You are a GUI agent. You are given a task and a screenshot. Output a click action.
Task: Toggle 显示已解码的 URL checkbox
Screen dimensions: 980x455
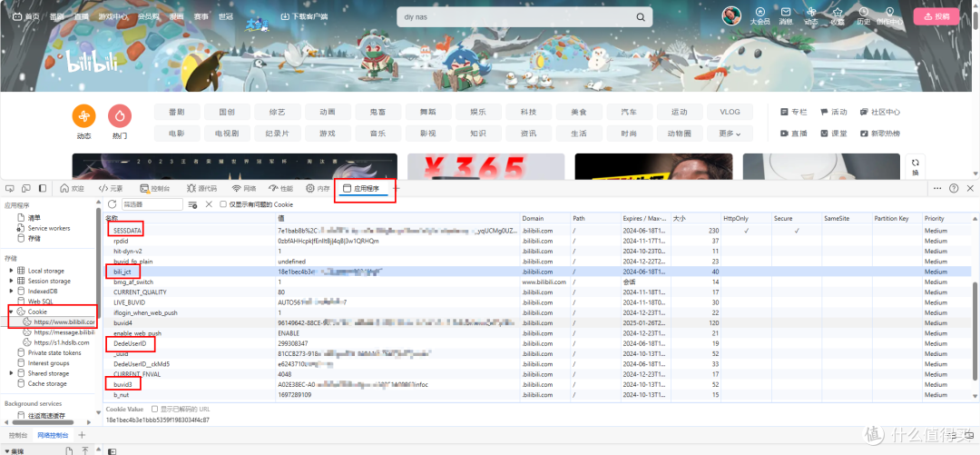155,409
